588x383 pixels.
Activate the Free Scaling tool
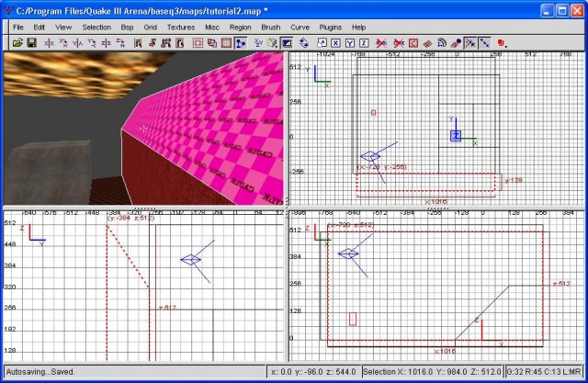tap(322, 43)
